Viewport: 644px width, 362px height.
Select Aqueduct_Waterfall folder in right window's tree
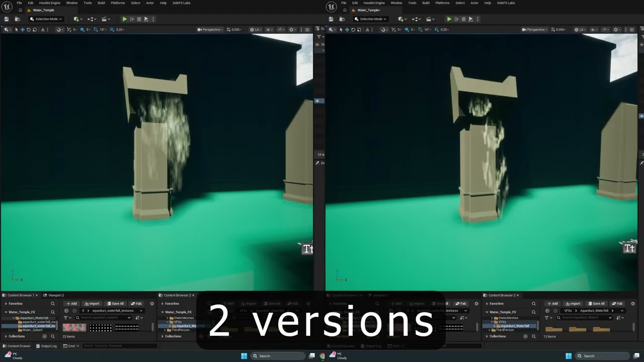pyautogui.click(x=513, y=326)
